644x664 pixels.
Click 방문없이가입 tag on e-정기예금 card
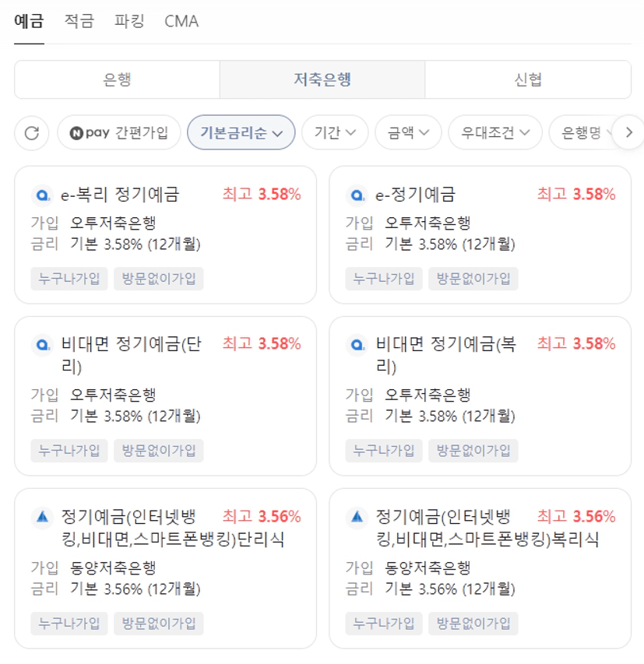pos(473,279)
